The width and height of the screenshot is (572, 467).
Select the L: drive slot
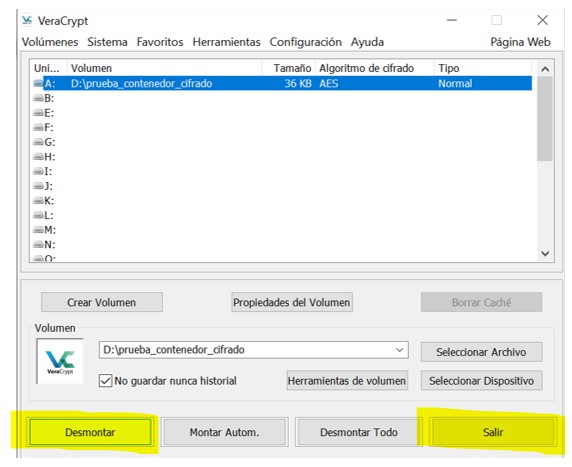43,215
